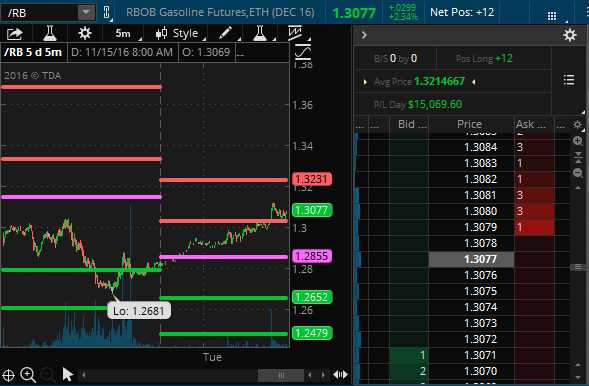Screen dimensions: 589x386
Task: Open the patterns chart icon
Action: tap(295, 33)
